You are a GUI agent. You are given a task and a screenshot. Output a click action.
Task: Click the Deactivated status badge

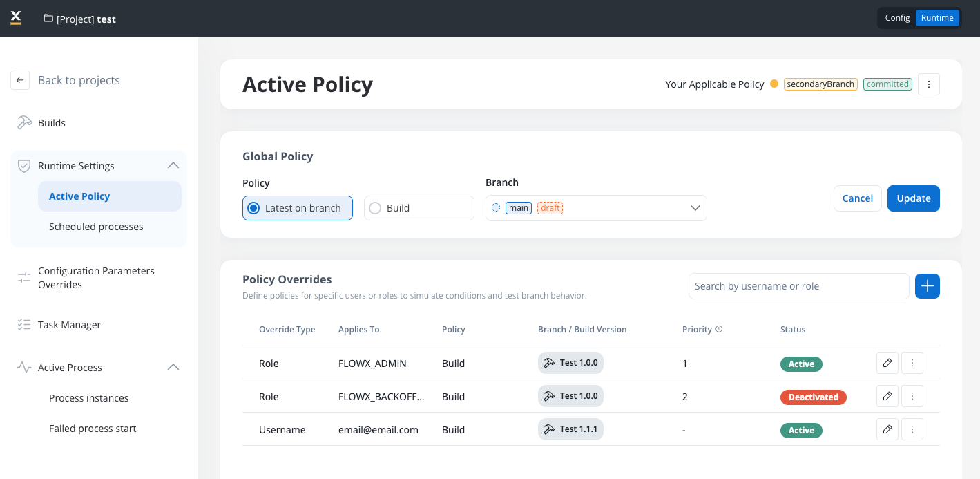pyautogui.click(x=813, y=397)
